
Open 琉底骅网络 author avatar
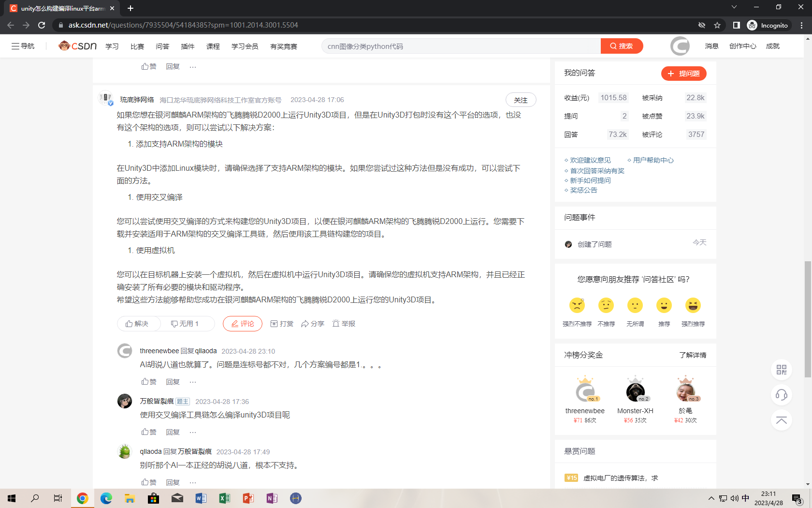point(105,99)
